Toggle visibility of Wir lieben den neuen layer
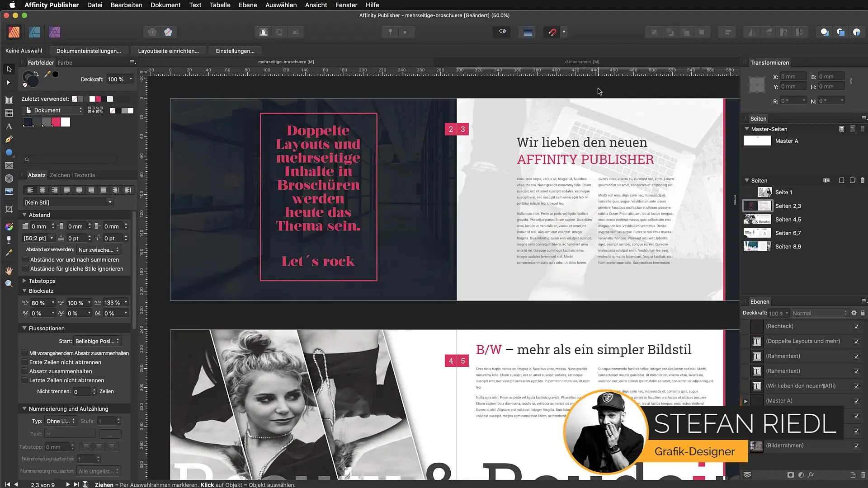This screenshot has width=868, height=488. coord(856,386)
